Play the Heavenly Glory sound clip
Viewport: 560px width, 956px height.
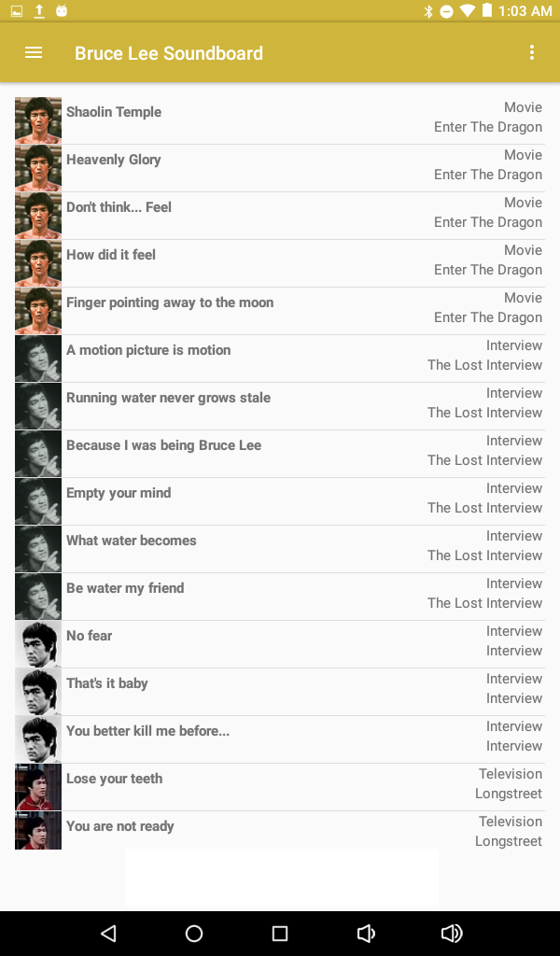pyautogui.click(x=280, y=168)
